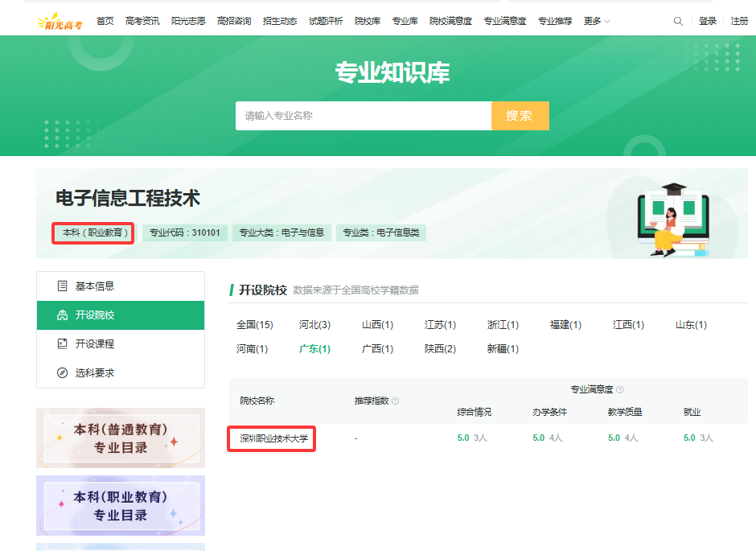Click the search magnifier icon in header
Screen dimensions: 756x551
678,21
